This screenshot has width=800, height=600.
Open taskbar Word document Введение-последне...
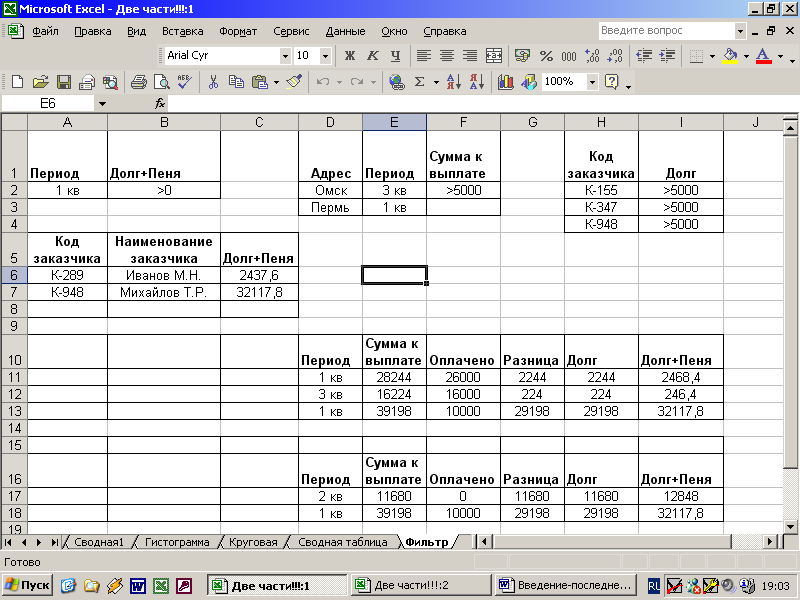[x=566, y=585]
